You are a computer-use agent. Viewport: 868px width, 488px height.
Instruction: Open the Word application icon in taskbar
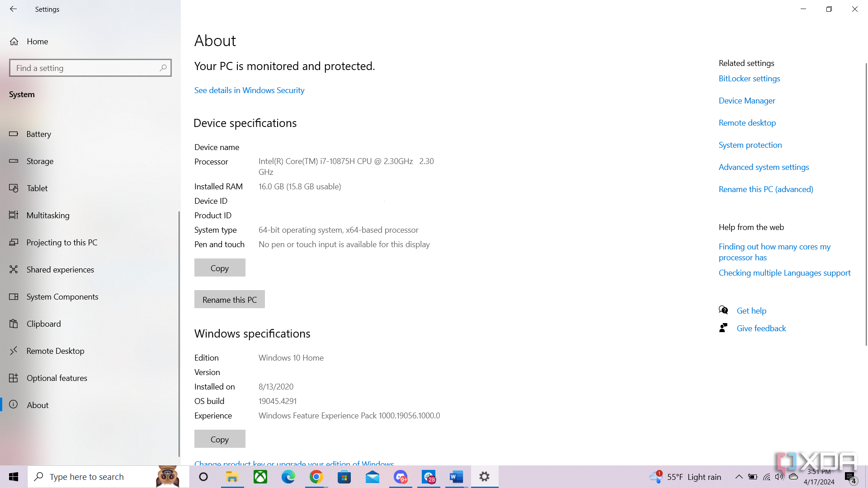456,477
